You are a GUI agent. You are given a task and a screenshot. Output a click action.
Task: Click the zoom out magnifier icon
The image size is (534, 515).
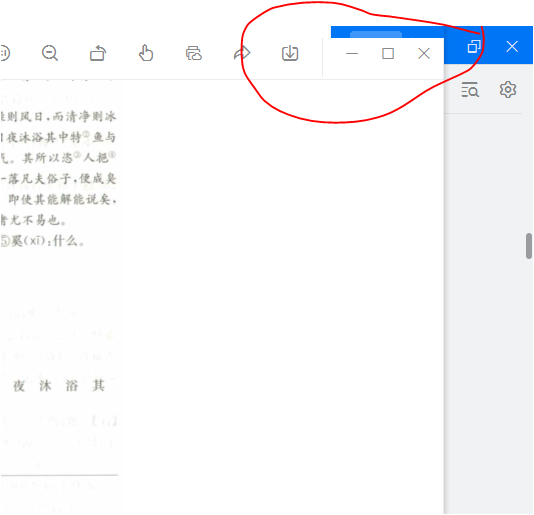pos(50,53)
